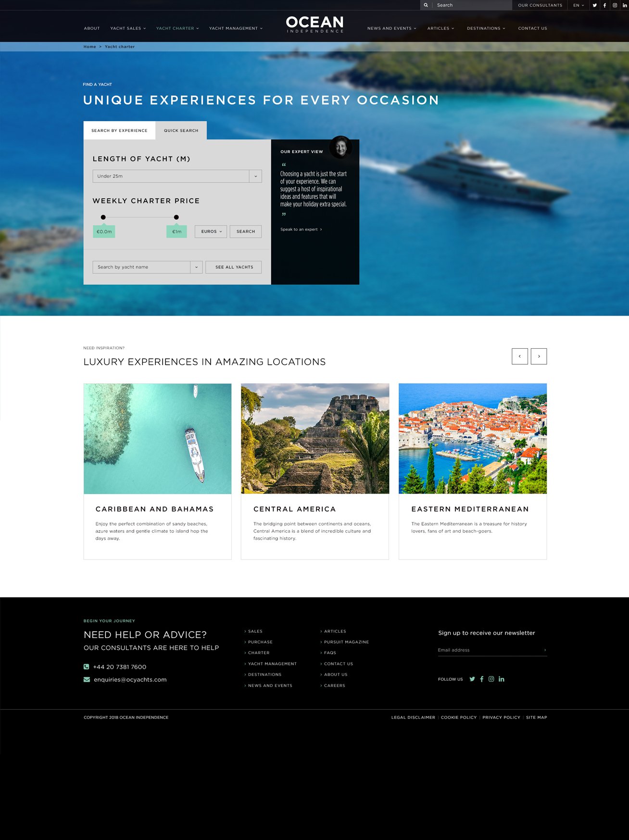Click the phone number +44 20 7381 7600
This screenshot has height=840, width=629.
click(120, 667)
